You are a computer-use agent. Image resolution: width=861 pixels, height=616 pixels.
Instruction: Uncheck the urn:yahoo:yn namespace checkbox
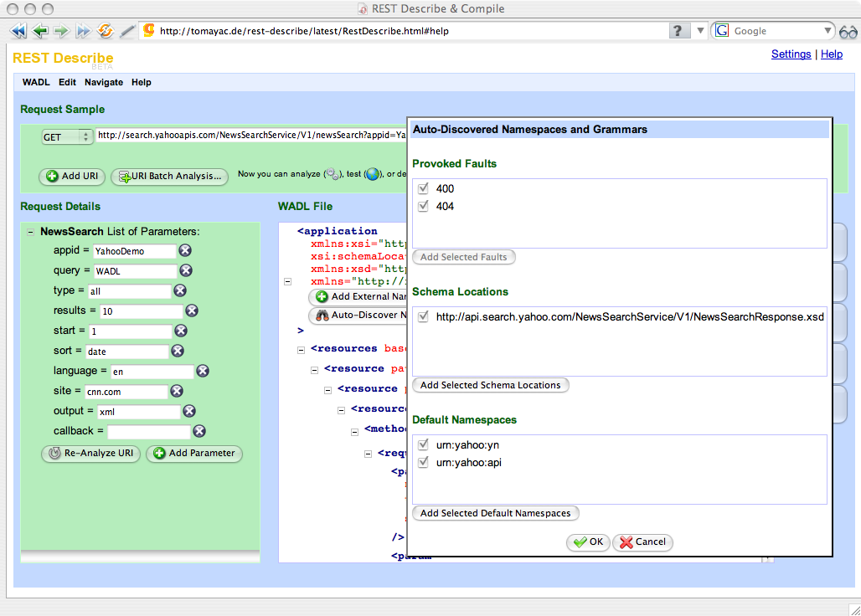pos(423,445)
